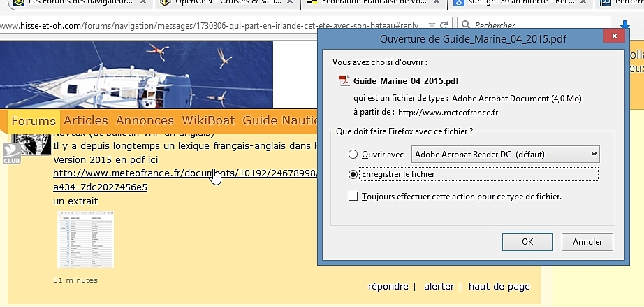Close the Guide_Marine download dialog
This screenshot has width=644, height=307.
615,36
